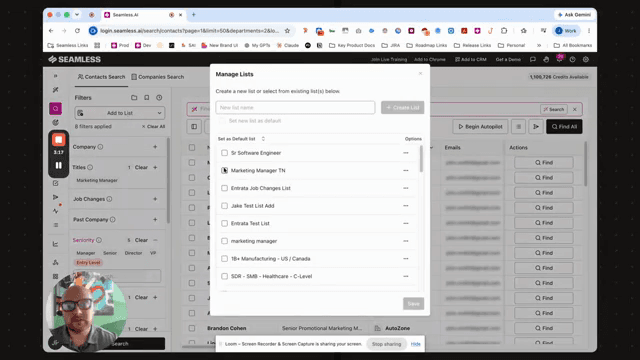Click the Find All button
The image size is (640, 360).
click(x=564, y=127)
